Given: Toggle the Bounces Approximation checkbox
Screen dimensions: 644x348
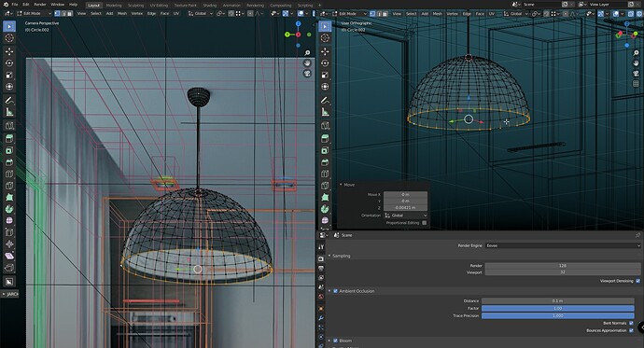Looking at the screenshot, I should tap(632, 331).
